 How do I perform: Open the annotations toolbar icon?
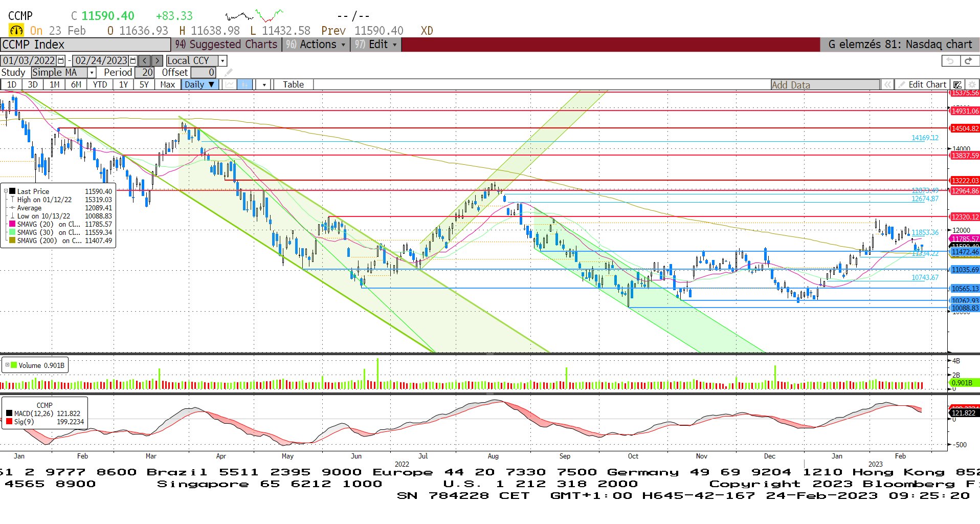(957, 85)
